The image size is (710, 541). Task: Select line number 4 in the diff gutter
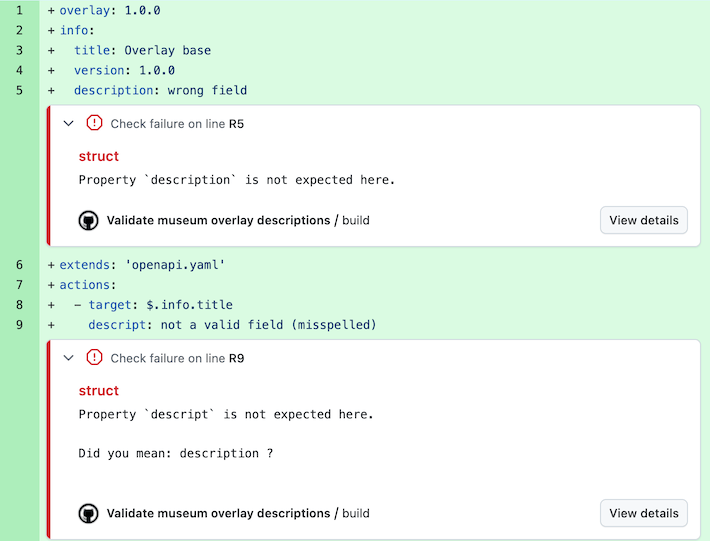pos(19,70)
